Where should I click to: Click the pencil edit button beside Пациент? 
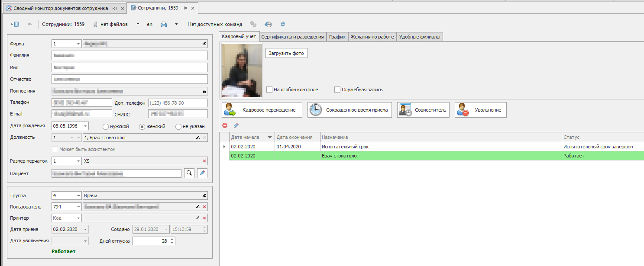(202, 173)
